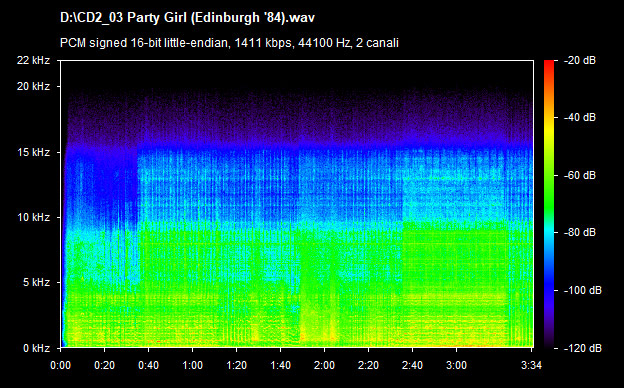The height and width of the screenshot is (388, 624).
Task: Click the 0 kHz frequency axis label
Action: 36,348
